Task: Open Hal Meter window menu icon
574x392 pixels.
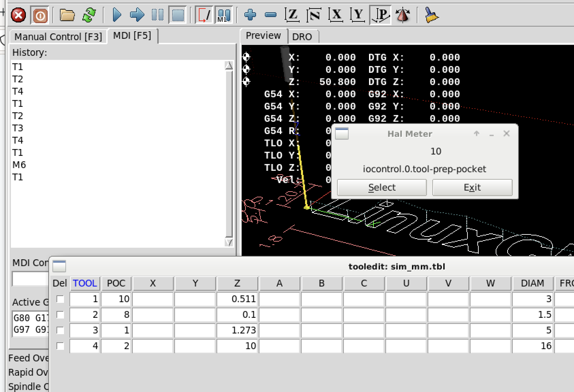Action: pyautogui.click(x=342, y=133)
